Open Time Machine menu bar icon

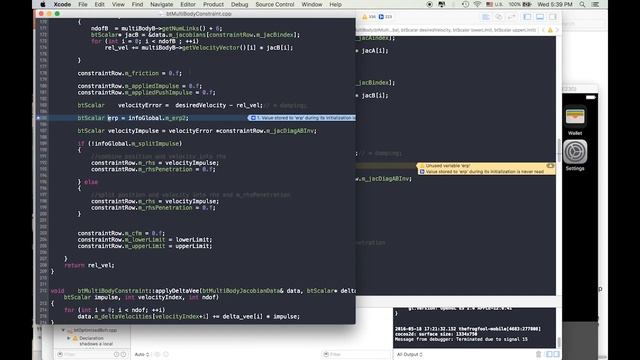465,4
